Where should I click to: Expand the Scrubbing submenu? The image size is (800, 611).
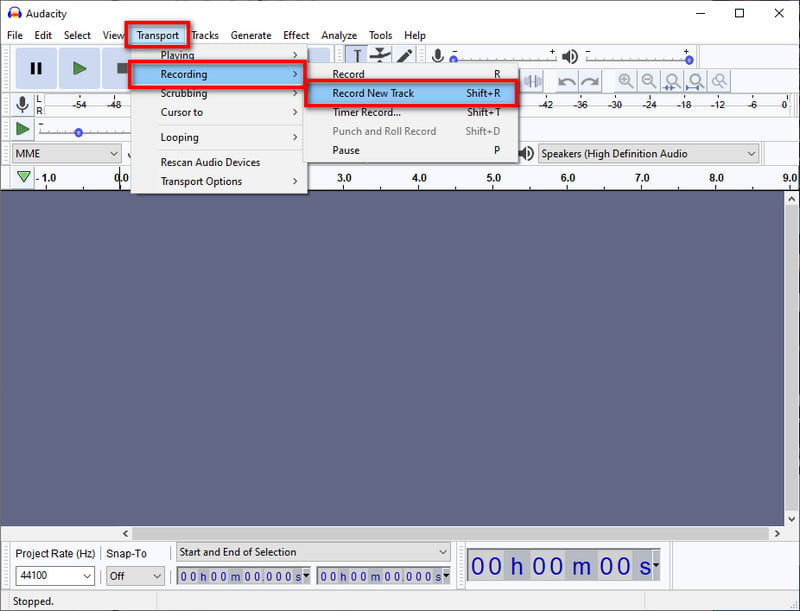click(x=219, y=93)
